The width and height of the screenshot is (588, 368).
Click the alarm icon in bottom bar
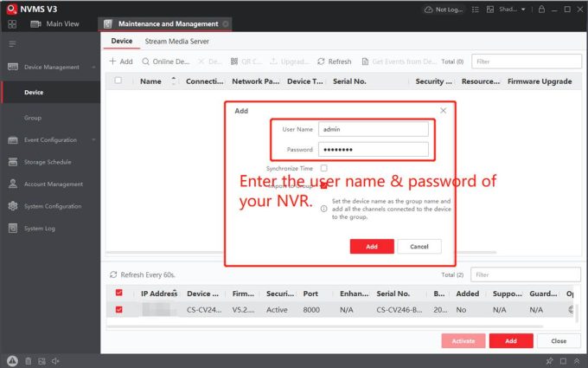coord(12,360)
